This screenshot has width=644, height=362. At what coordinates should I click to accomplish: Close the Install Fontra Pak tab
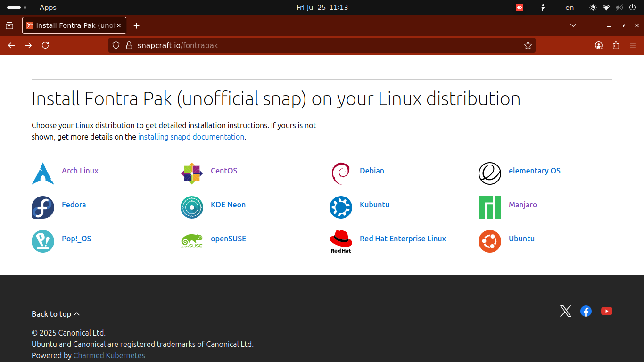(x=119, y=25)
